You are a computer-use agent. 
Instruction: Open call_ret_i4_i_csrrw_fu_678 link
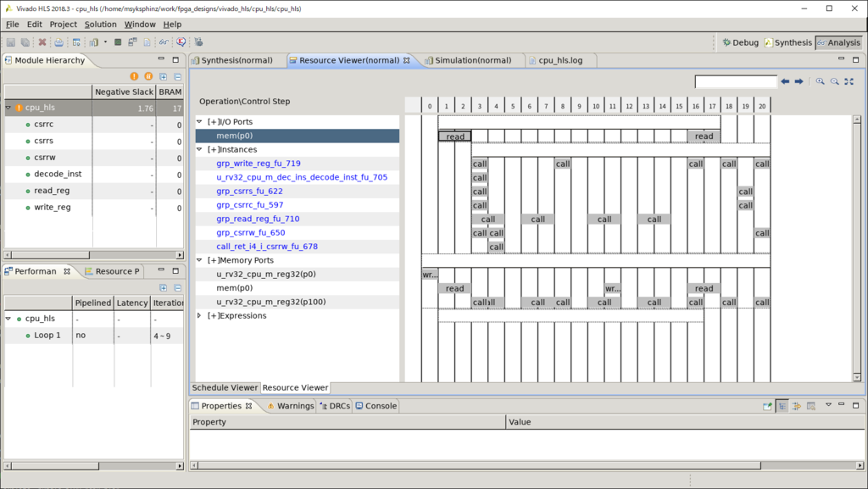tap(267, 246)
